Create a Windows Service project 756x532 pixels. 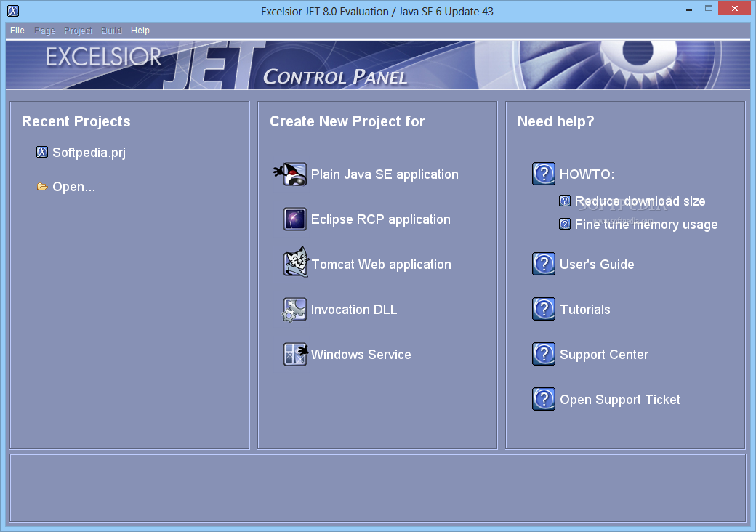(x=361, y=355)
